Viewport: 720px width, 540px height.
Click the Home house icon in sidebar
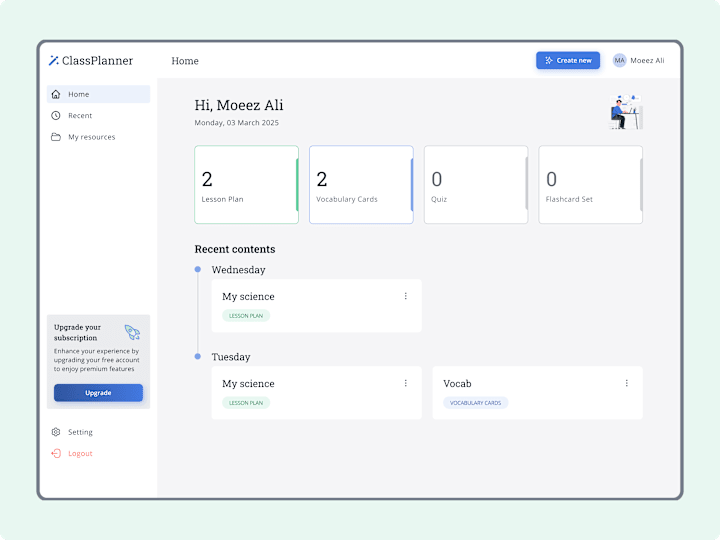pyautogui.click(x=56, y=94)
